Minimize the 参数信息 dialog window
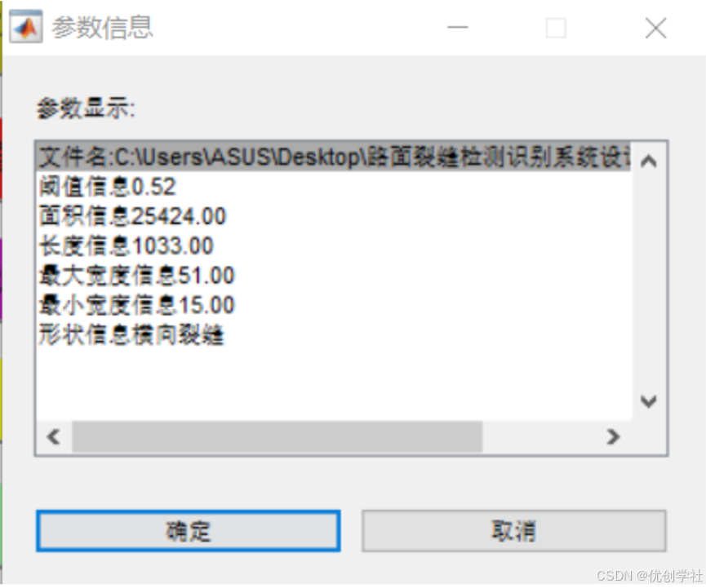The height and width of the screenshot is (588, 706). pos(457,28)
